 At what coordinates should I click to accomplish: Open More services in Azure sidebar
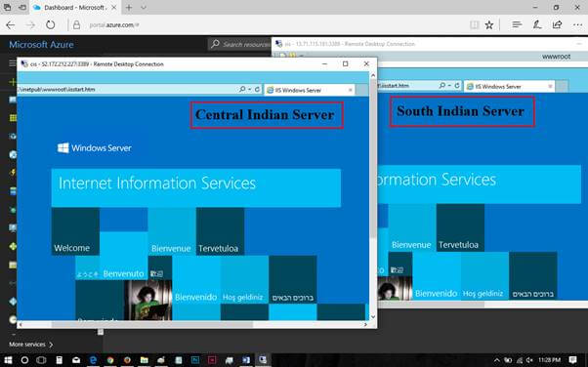[30, 345]
